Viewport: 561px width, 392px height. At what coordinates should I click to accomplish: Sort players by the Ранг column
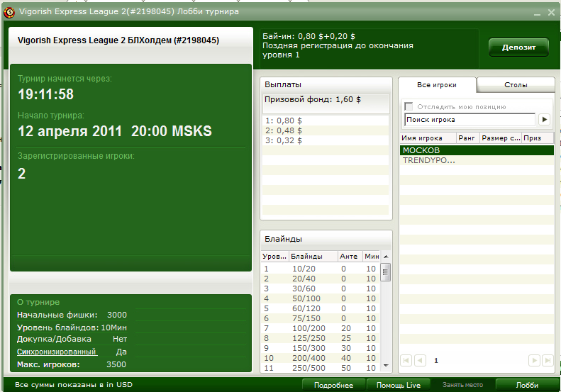click(467, 138)
